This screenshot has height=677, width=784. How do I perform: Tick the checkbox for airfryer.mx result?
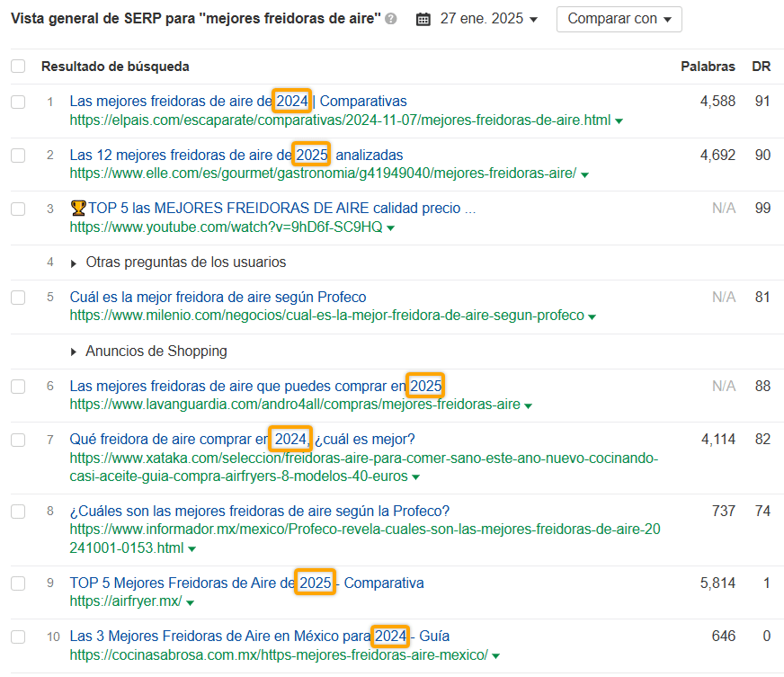point(18,583)
